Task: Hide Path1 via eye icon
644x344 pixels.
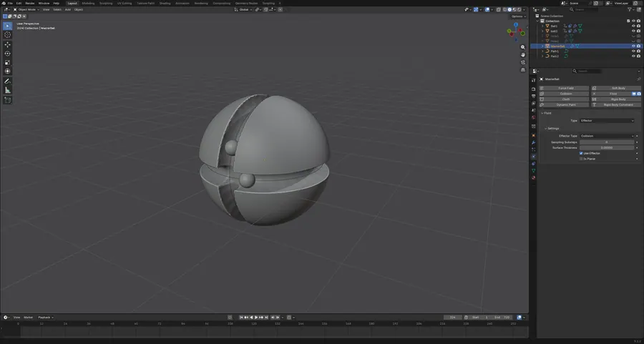Action: (633, 51)
